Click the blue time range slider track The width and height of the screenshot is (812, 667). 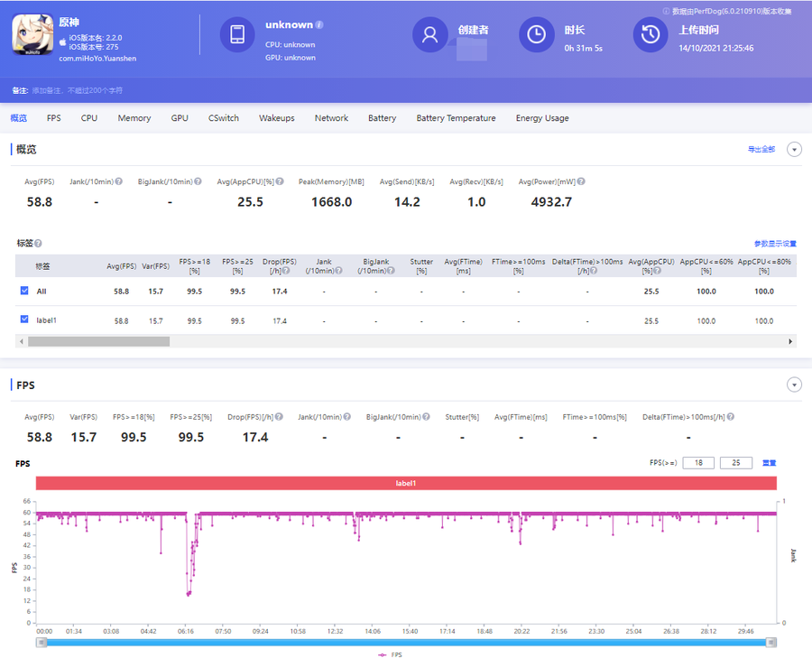406,643
